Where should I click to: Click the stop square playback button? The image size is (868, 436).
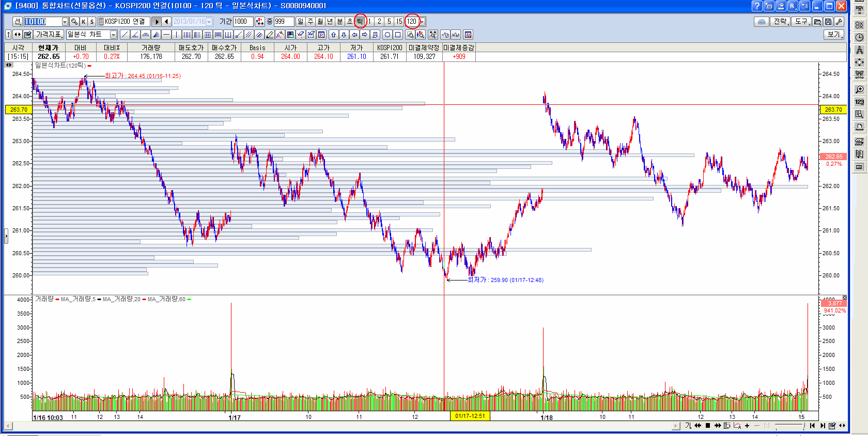708,426
